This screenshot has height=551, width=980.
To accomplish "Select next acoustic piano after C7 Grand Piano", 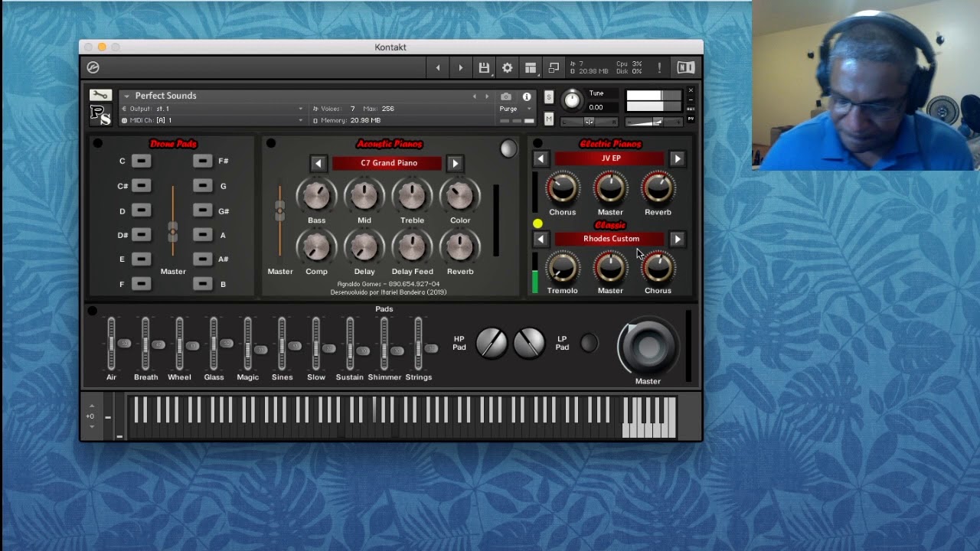I will 455,163.
